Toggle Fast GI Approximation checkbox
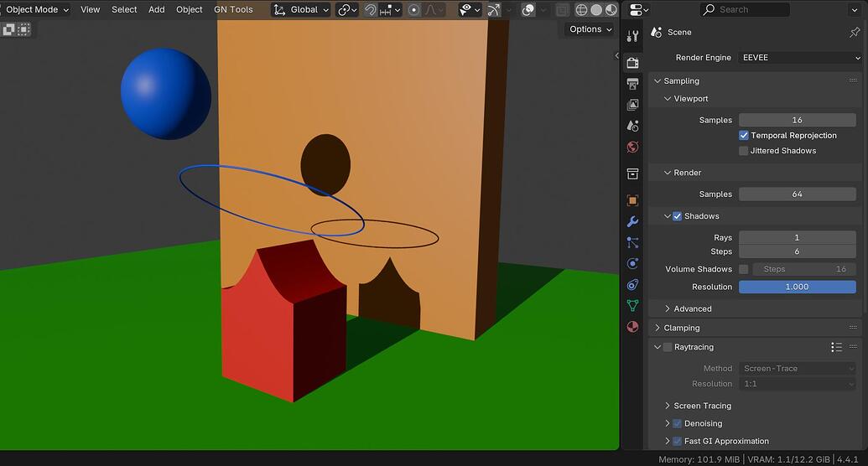The width and height of the screenshot is (868, 466). tap(677, 441)
